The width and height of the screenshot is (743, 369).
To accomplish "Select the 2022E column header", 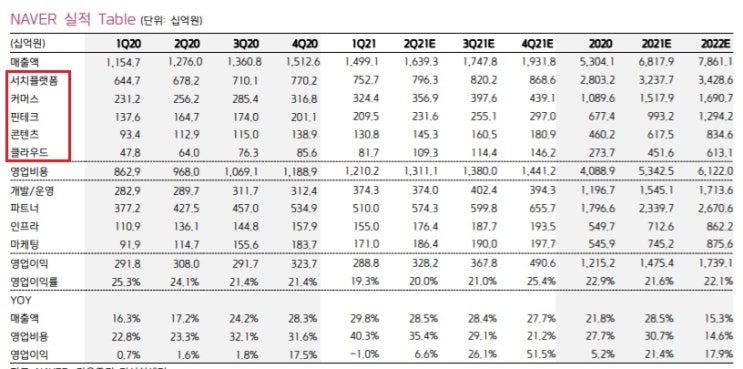I will (x=718, y=44).
